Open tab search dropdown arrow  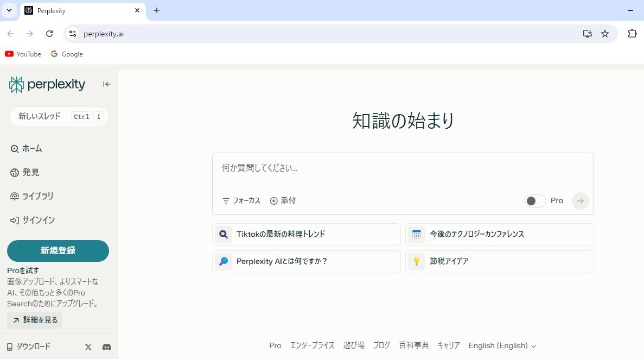pos(9,11)
